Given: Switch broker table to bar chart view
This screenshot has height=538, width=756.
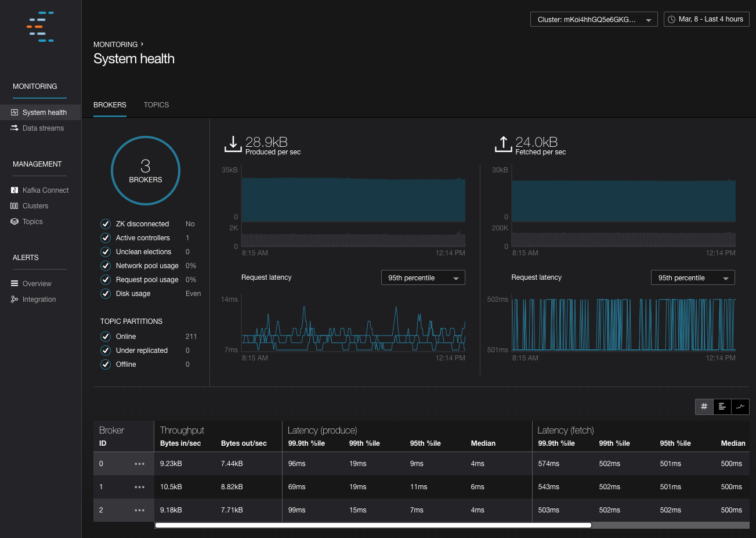Looking at the screenshot, I should (x=722, y=407).
